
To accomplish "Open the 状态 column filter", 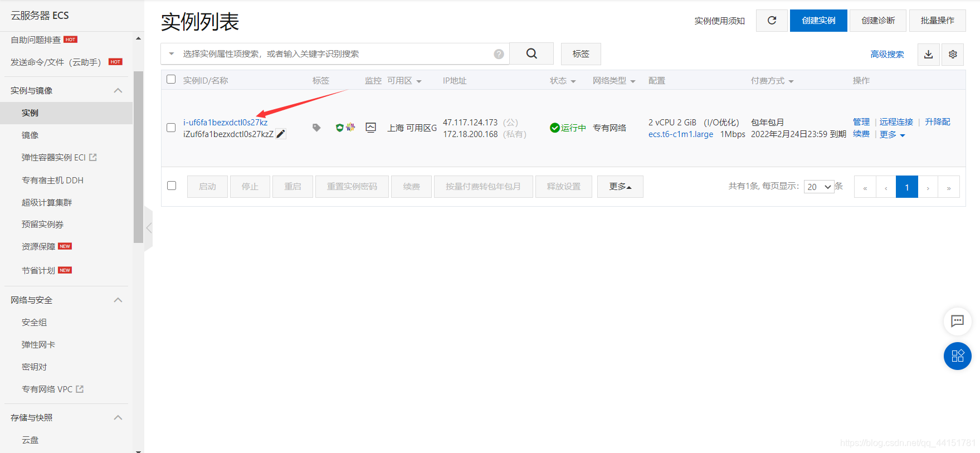I will [x=573, y=81].
